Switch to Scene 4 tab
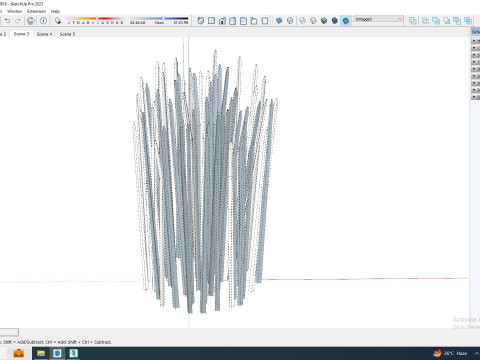The width and height of the screenshot is (480, 360). point(44,34)
